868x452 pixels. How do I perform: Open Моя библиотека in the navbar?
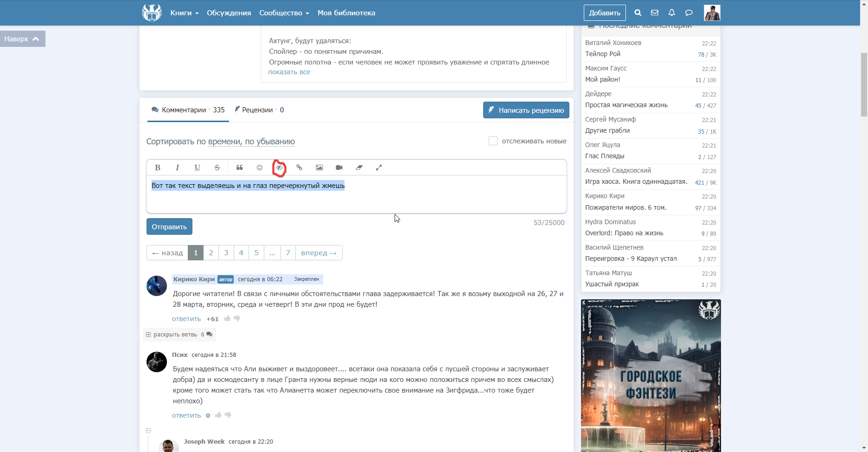[346, 13]
